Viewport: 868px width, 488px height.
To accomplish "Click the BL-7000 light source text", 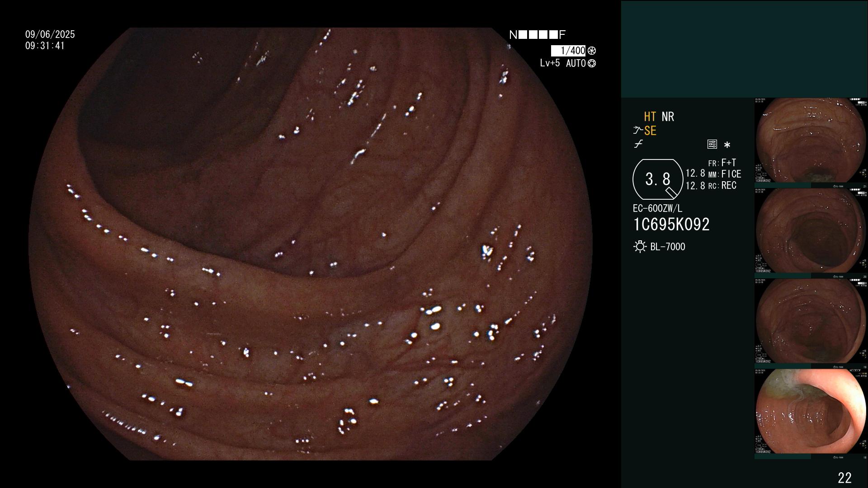I will click(x=668, y=247).
